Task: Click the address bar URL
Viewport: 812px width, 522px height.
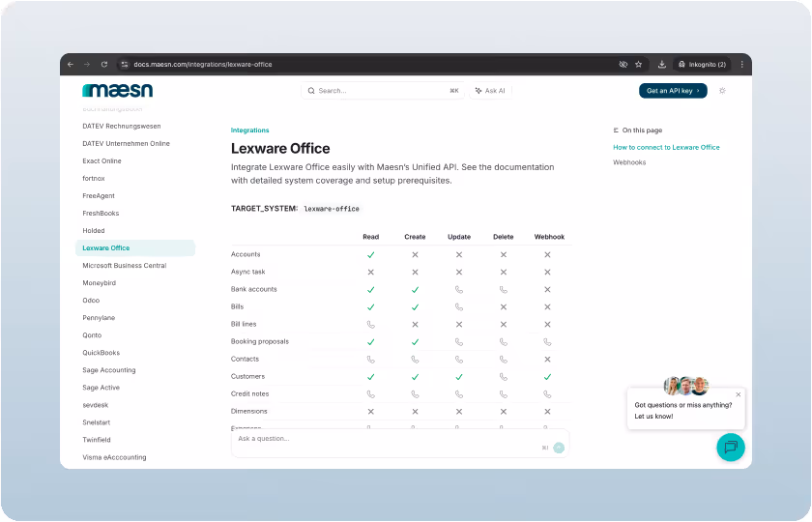Action: click(202, 64)
